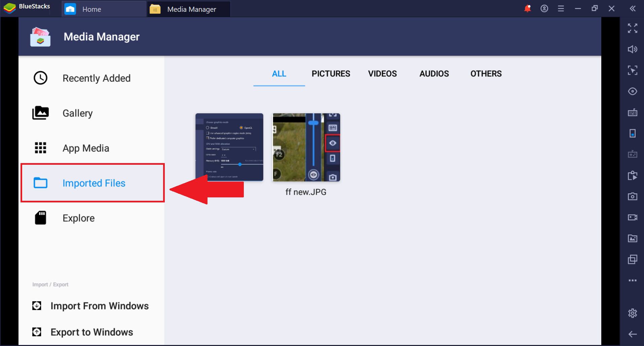
Task: Click the Recently Added clock icon
Action: click(x=40, y=78)
